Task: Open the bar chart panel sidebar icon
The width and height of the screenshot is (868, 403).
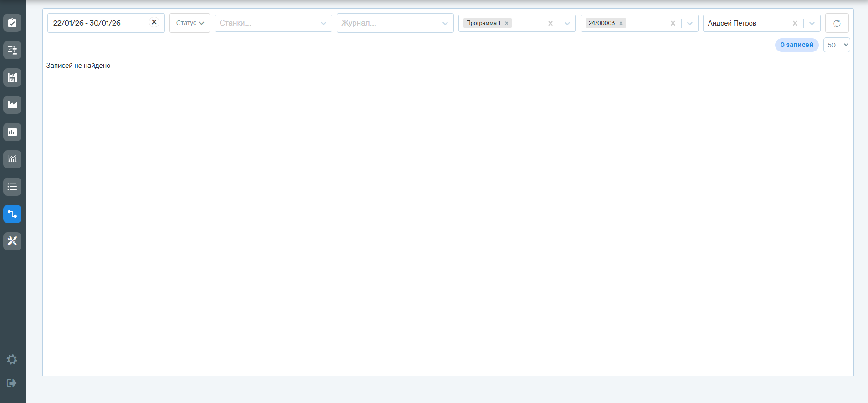Action: click(12, 132)
